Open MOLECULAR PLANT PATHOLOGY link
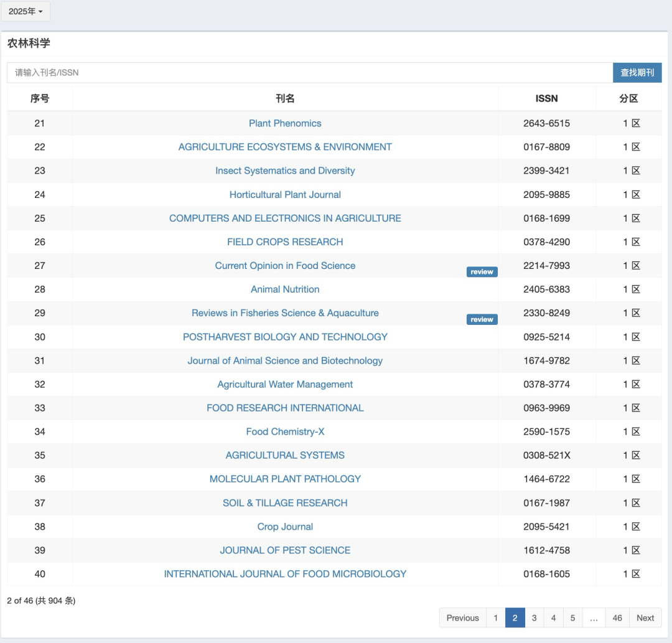 pyautogui.click(x=285, y=479)
